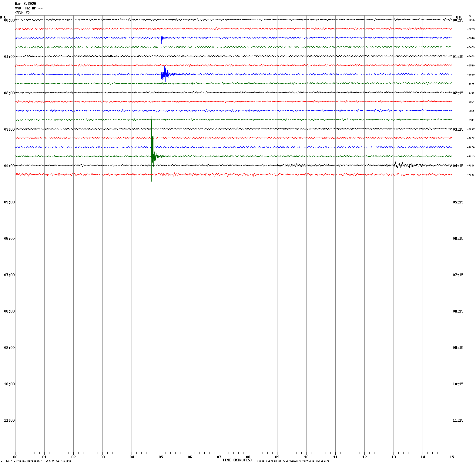Click the DC offset value -7141
The width and height of the screenshot is (476, 465).
click(471, 175)
